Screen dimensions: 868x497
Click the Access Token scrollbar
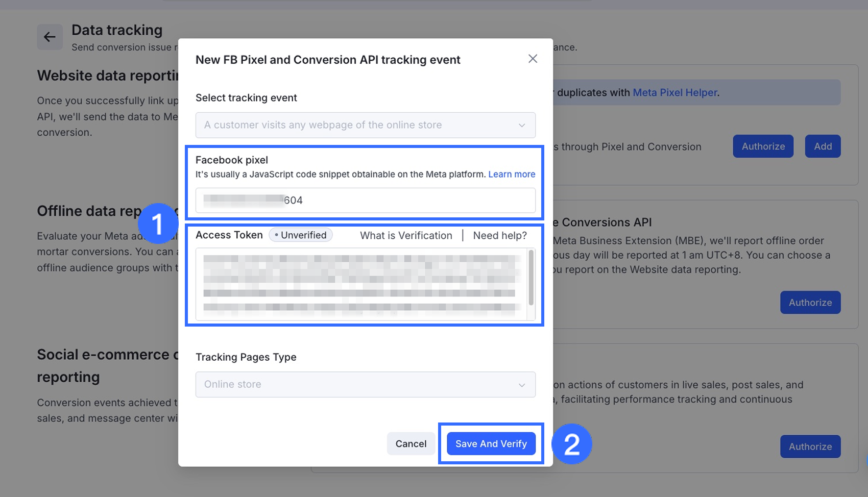point(531,278)
